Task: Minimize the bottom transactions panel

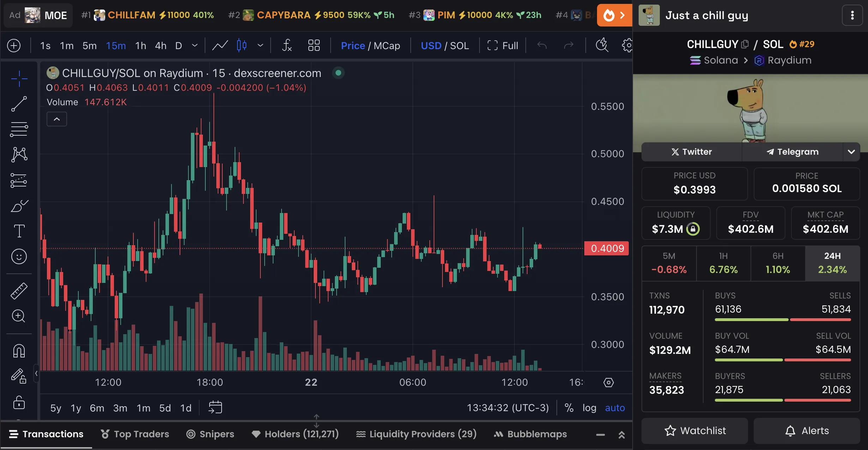Action: coord(601,435)
